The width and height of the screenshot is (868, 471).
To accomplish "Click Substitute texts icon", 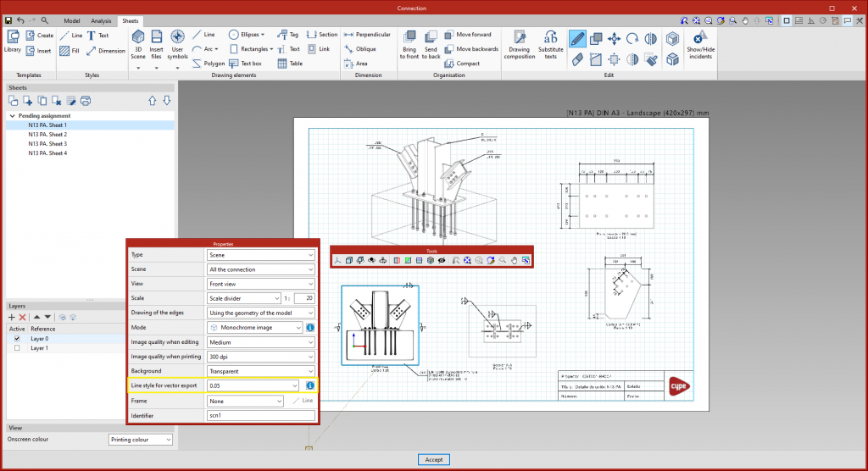I will pyautogui.click(x=550, y=42).
